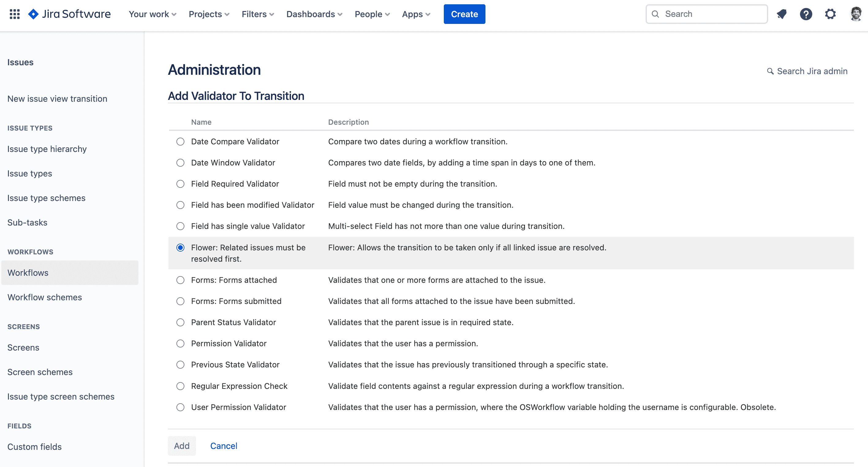Click the Add button to confirm

tap(182, 445)
